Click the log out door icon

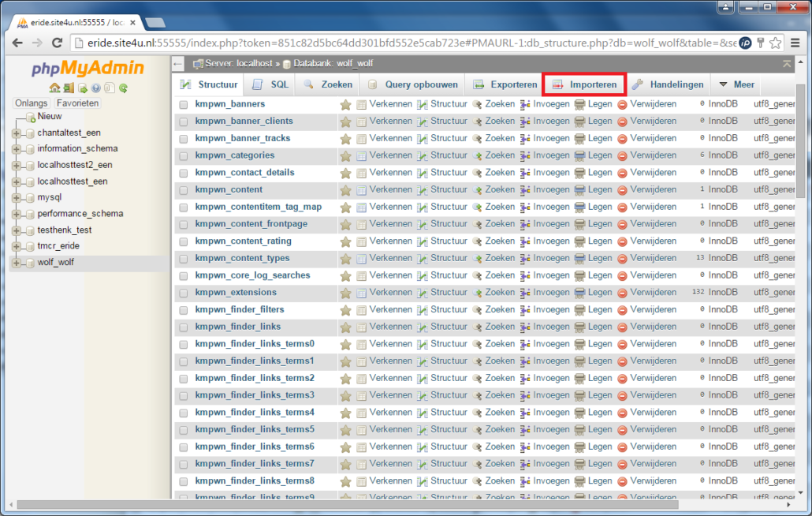[68, 88]
